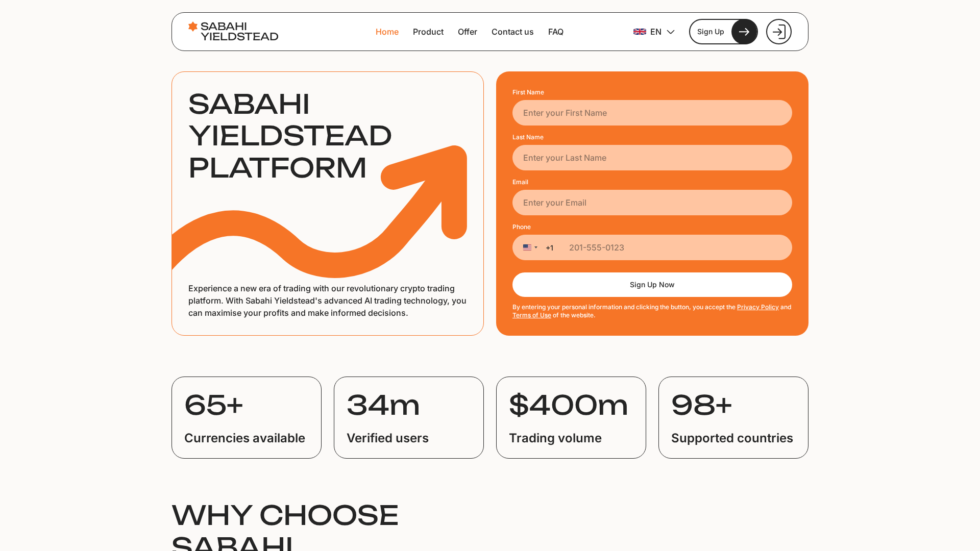
Task: Open the Privacy Policy link
Action: point(757,307)
